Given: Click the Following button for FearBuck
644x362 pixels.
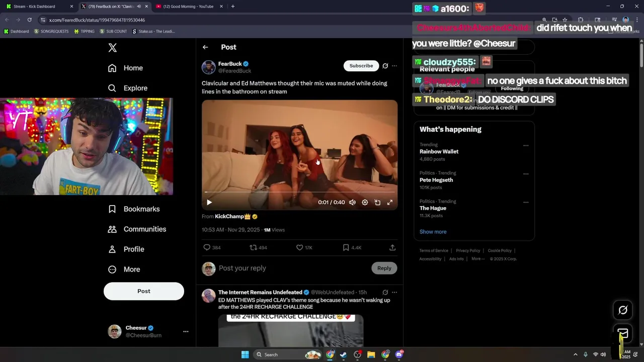Looking at the screenshot, I should 512,88.
